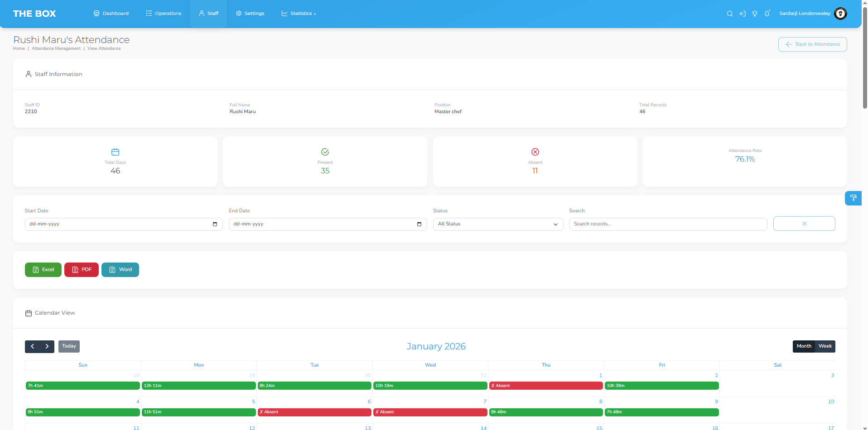Open End Date calendar picker icon
This screenshot has height=430, width=868.
419,224
